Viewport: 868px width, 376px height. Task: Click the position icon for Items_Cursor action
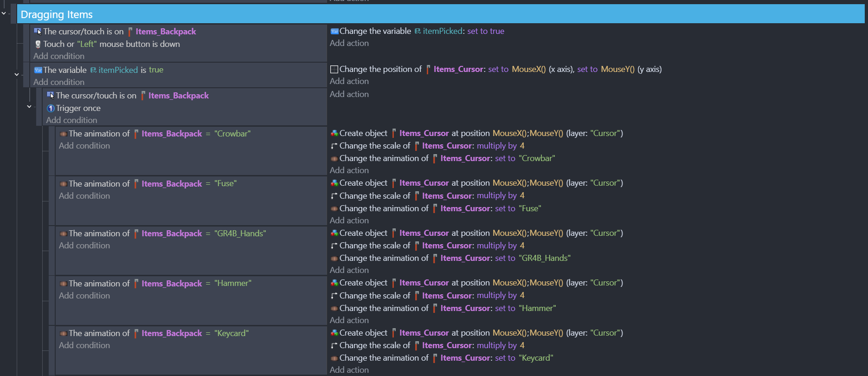coord(334,70)
